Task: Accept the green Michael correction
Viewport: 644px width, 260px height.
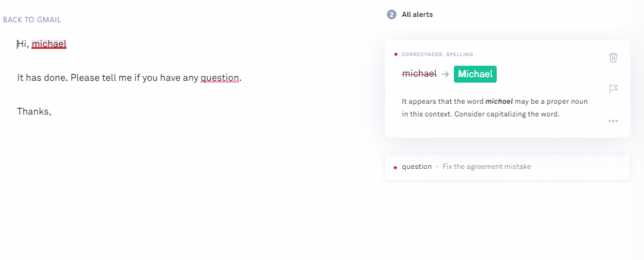Action: click(475, 74)
